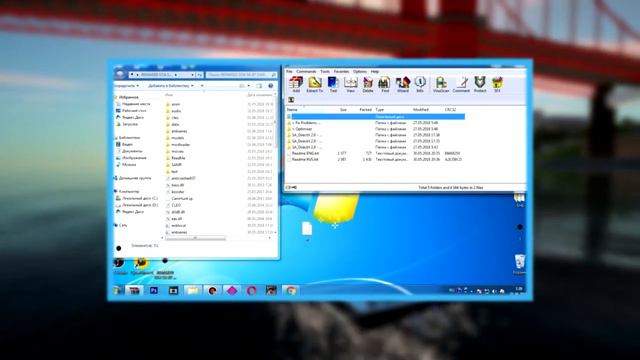Run VirusScan from WinRAR toolbar
This screenshot has height=360, width=640.
point(441,84)
